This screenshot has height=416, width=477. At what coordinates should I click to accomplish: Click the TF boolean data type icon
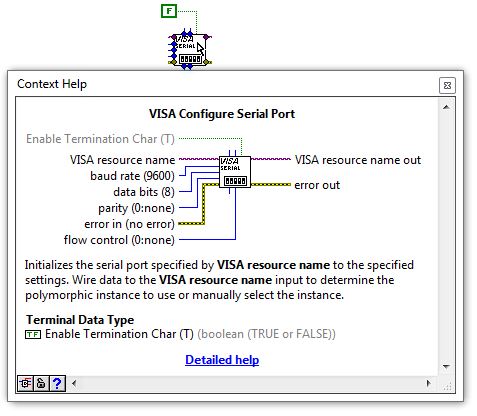[x=33, y=334]
